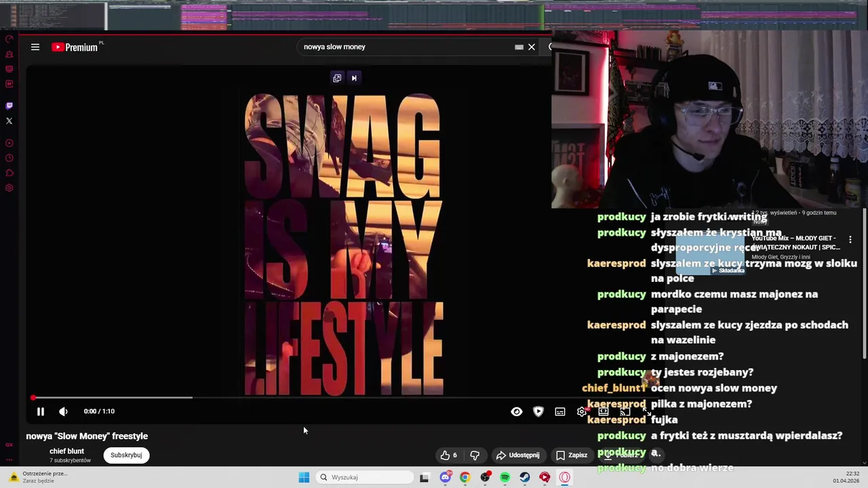The width and height of the screenshot is (868, 488).
Task: Mute the video volume
Action: (63, 411)
